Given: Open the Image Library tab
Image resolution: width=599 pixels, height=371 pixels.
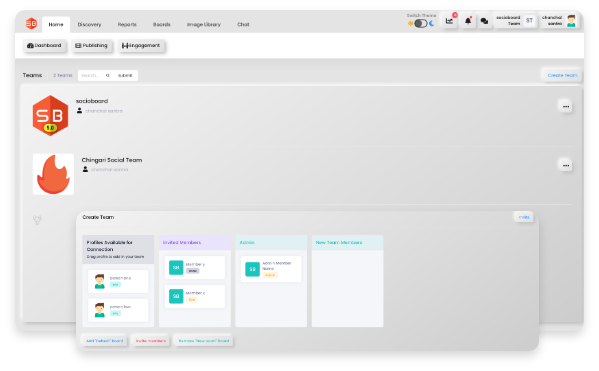Looking at the screenshot, I should pos(204,24).
